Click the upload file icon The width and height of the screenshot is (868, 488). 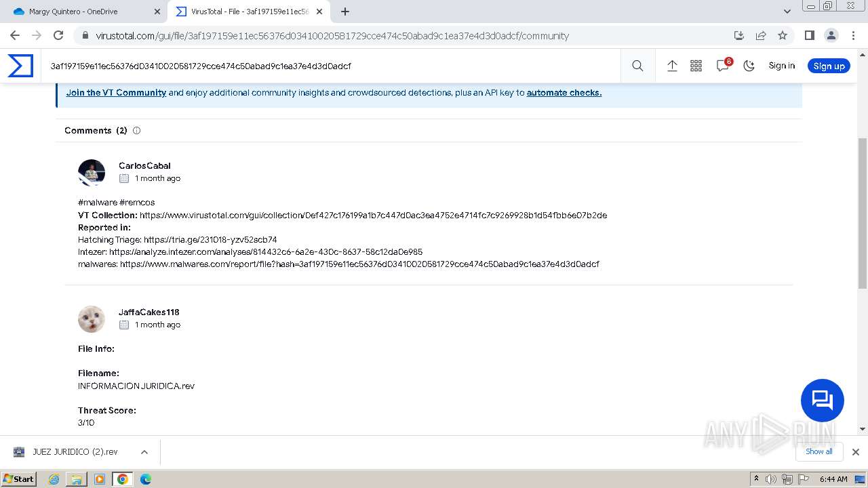pos(672,66)
